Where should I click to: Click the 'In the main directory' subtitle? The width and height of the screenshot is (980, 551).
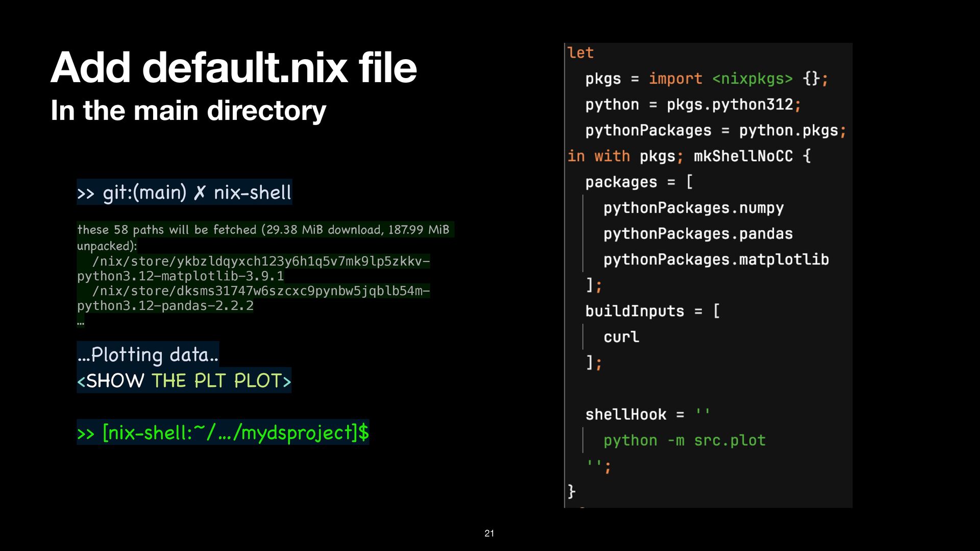[188, 111]
